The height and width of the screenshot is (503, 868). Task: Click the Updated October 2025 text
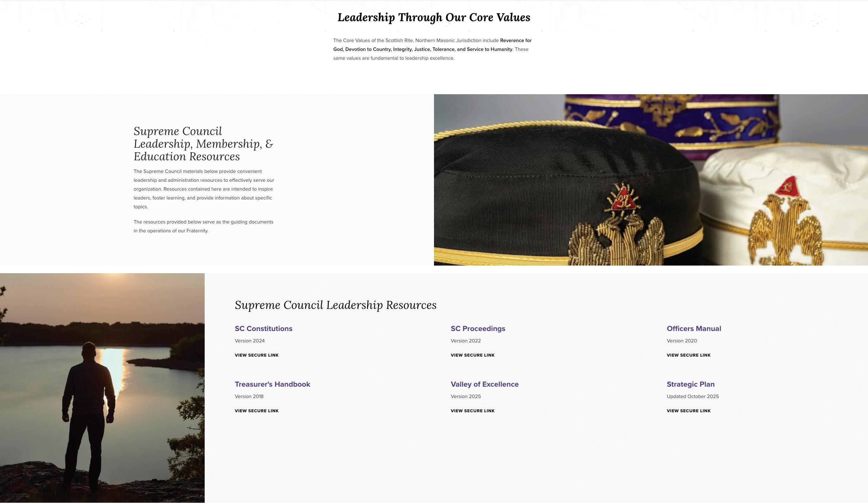pos(693,396)
